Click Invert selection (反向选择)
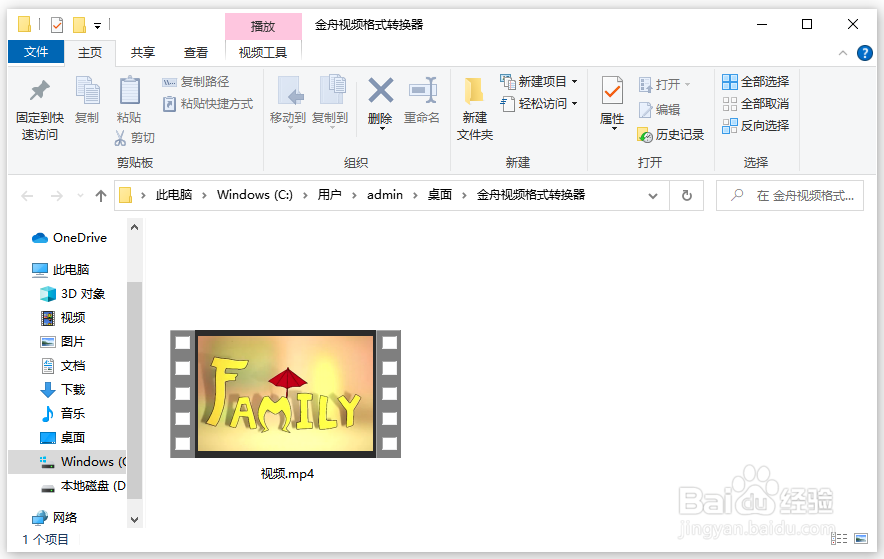The height and width of the screenshot is (559, 884). coord(755,126)
